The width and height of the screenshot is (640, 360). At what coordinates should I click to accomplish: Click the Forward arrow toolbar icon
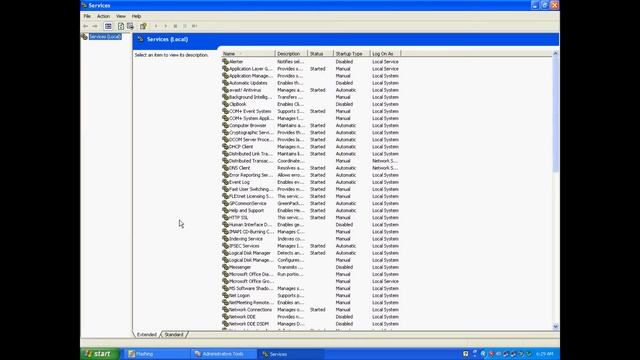pyautogui.click(x=95, y=26)
